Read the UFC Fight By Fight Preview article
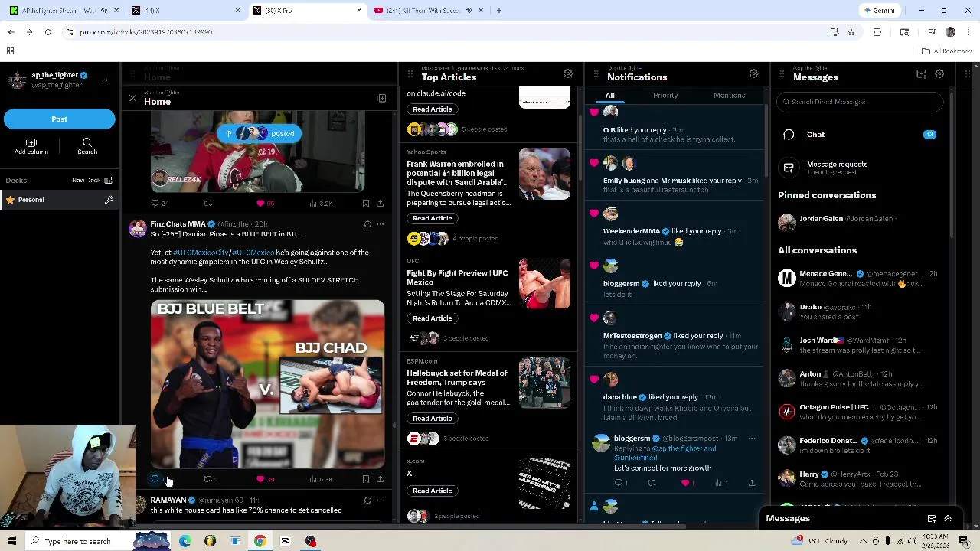This screenshot has height=551, width=980. (432, 318)
